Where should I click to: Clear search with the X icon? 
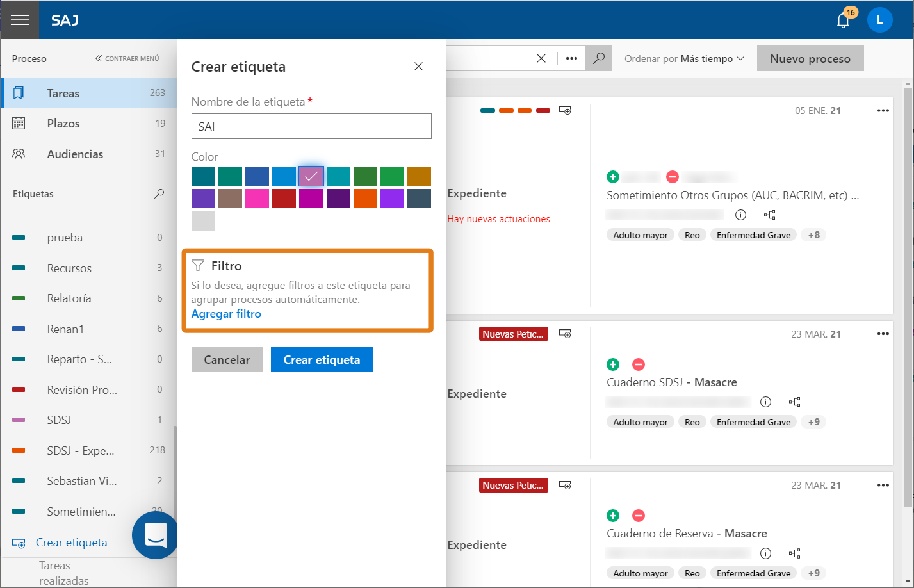point(541,58)
